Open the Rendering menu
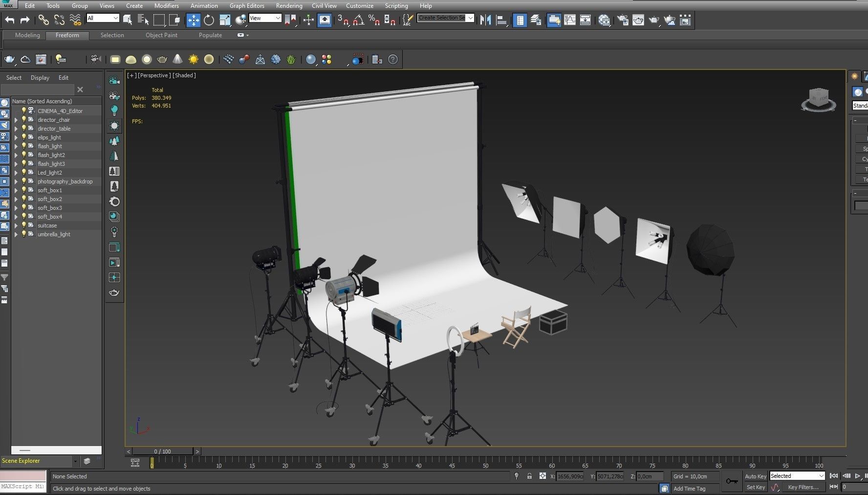The height and width of the screenshot is (495, 868). [289, 6]
